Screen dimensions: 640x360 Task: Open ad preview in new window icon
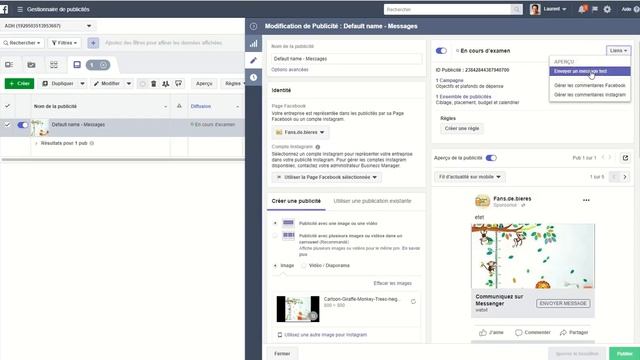click(x=625, y=158)
